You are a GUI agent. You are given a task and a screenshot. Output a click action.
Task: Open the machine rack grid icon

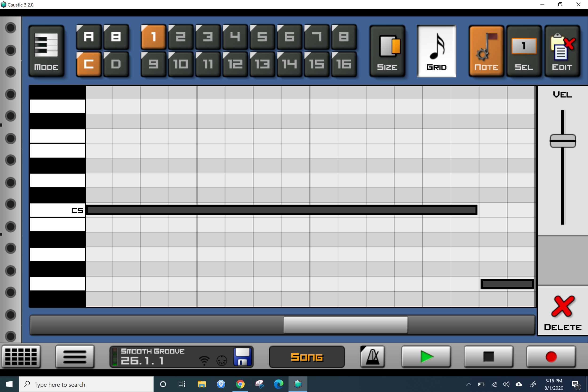(x=21, y=356)
